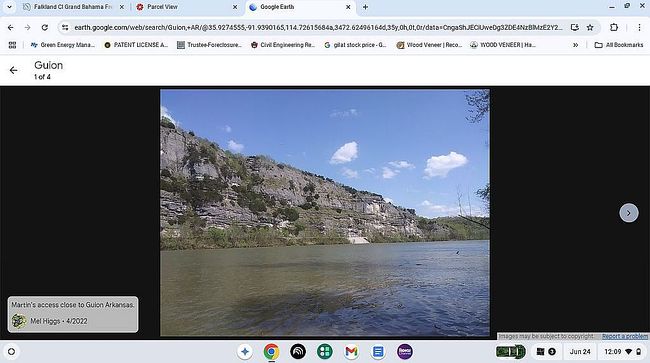Open Chrome three-dot menu

(x=639, y=27)
